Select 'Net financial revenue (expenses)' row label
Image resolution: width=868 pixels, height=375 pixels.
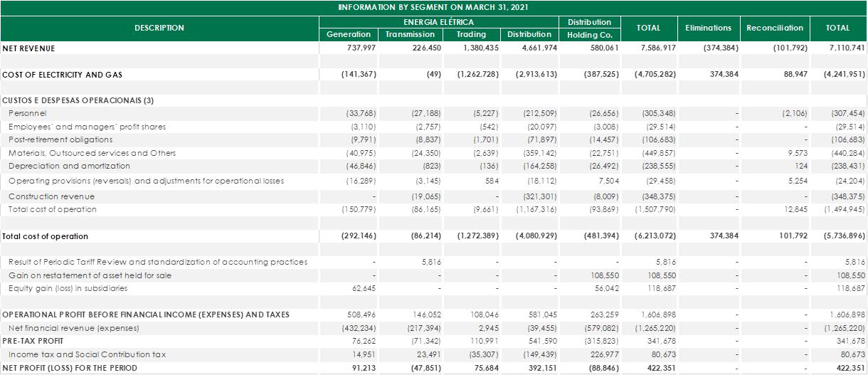73,328
